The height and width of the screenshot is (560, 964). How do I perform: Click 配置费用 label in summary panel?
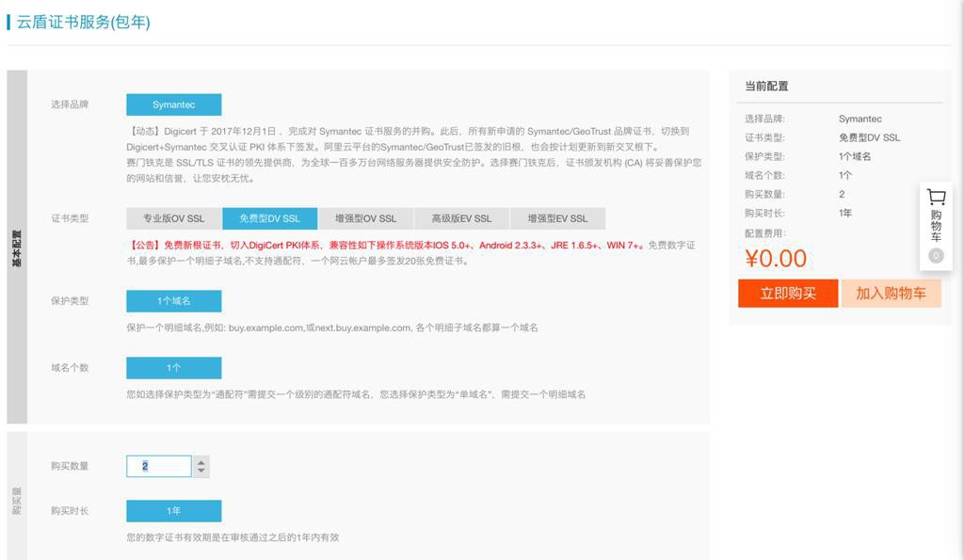tap(765, 233)
